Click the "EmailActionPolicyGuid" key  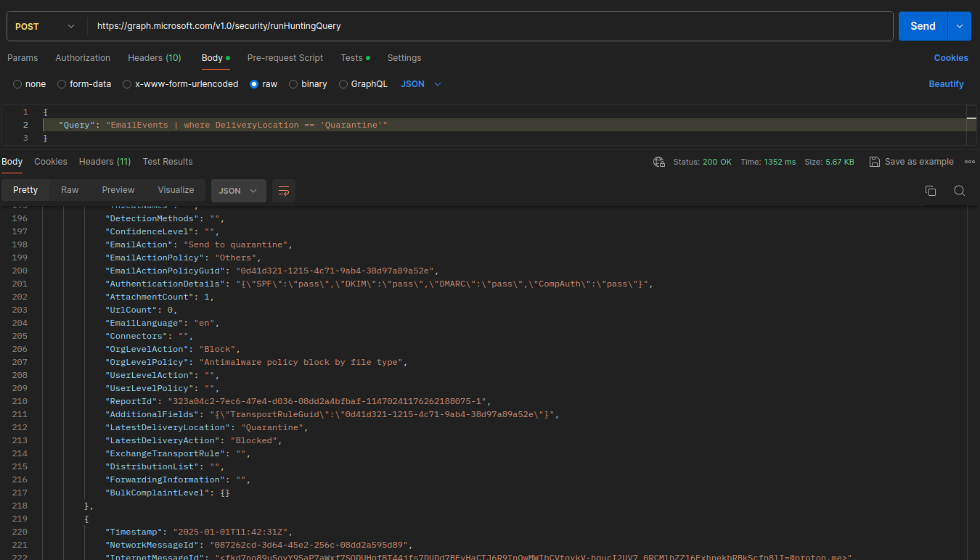pyautogui.click(x=165, y=271)
